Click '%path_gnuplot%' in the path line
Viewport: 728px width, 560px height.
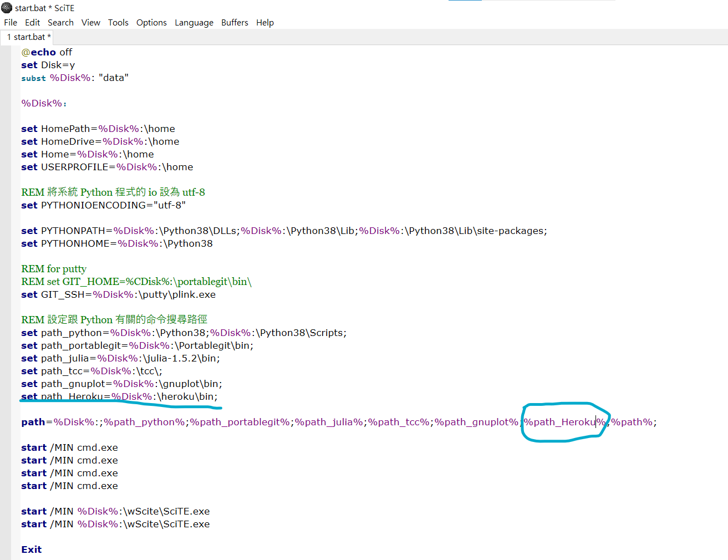click(477, 422)
